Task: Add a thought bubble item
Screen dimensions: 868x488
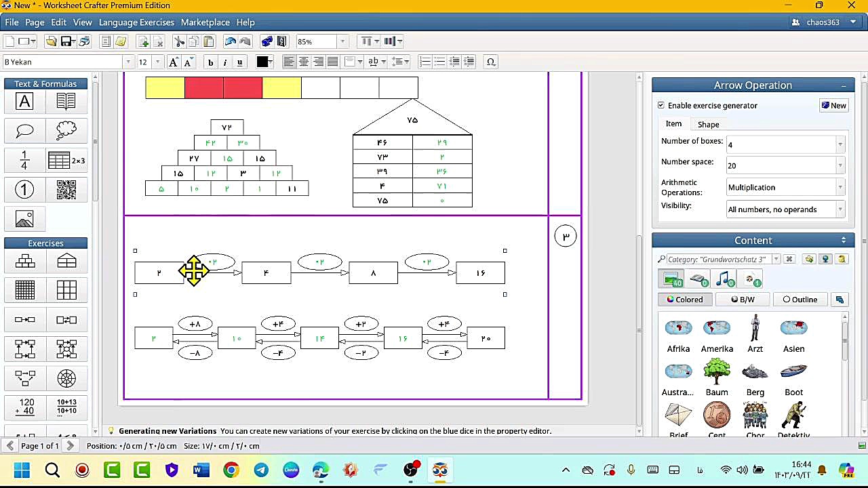Action: pos(66,131)
